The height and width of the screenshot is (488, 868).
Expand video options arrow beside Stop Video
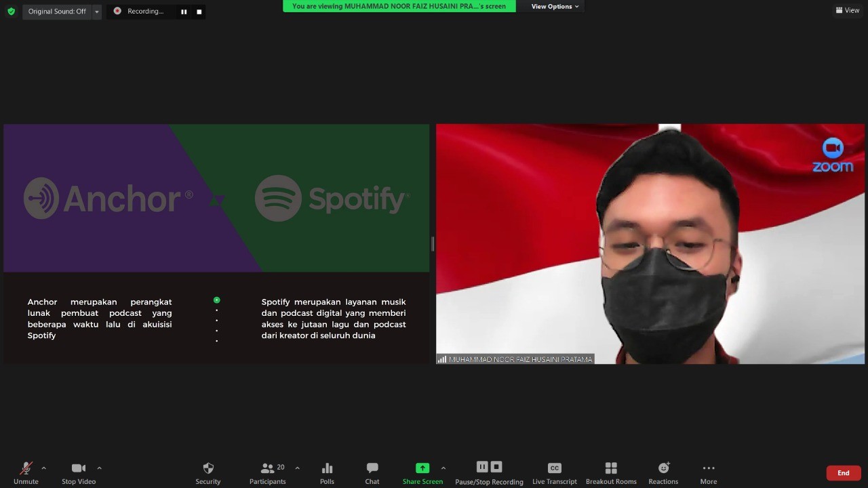click(99, 468)
